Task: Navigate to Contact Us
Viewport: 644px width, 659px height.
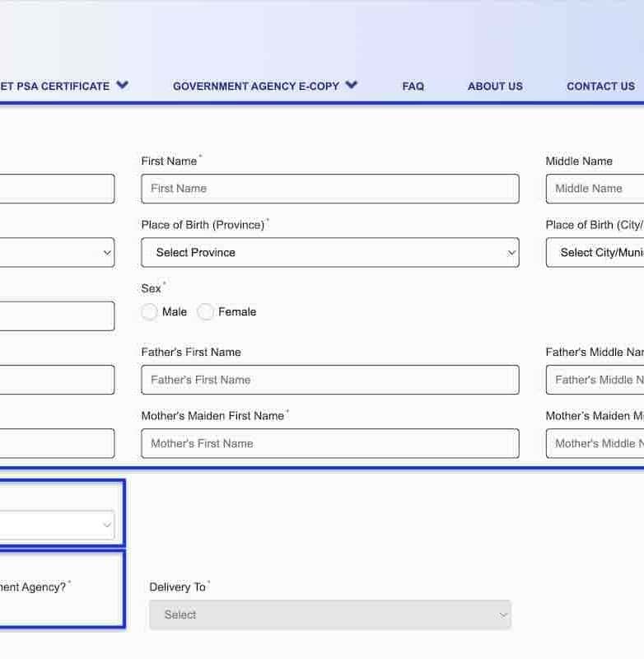Action: point(600,86)
